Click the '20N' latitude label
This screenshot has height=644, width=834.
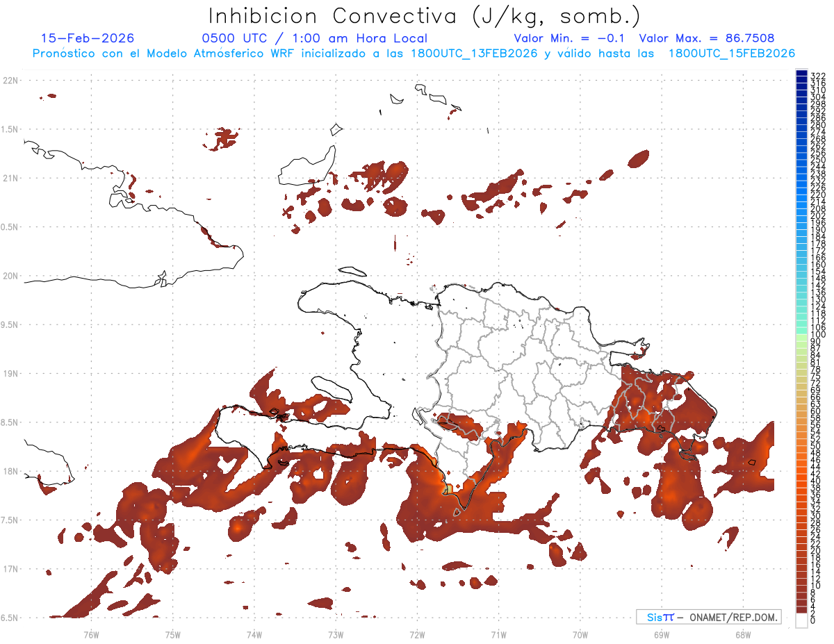click(10, 276)
